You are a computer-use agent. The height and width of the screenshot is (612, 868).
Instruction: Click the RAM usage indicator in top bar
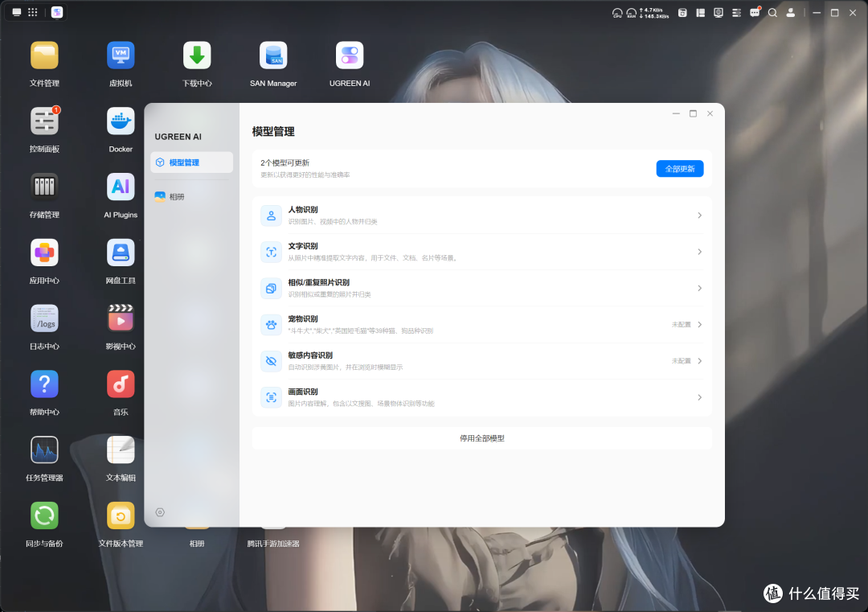coord(631,13)
